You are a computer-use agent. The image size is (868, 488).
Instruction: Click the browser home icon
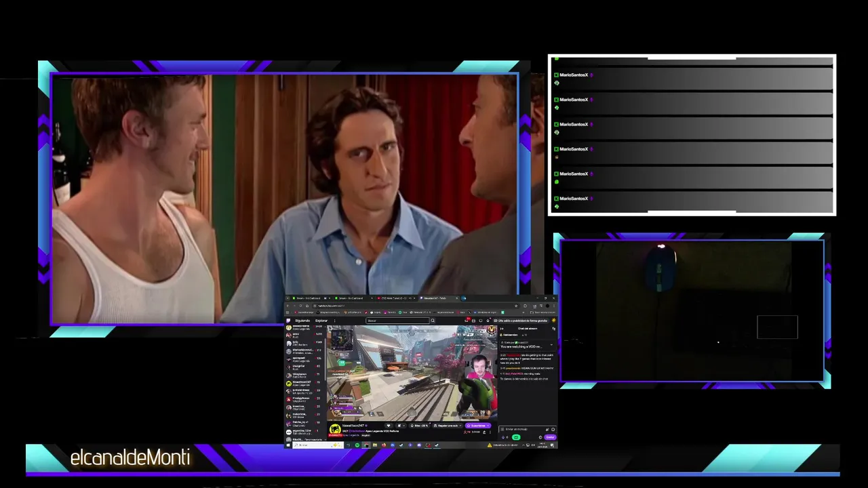pyautogui.click(x=307, y=306)
